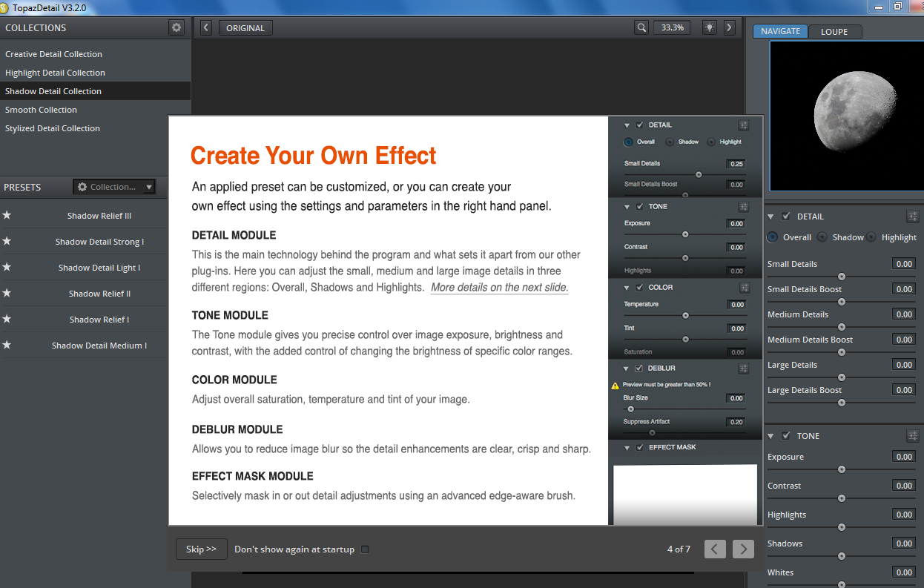The image size is (924, 588).
Task: Click Exposure slider handle
Action: click(x=841, y=469)
